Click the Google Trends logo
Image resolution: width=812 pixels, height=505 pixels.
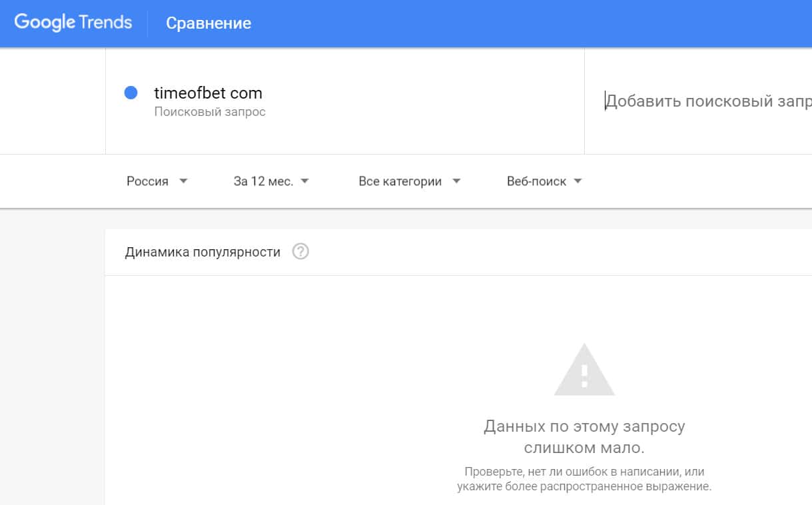(x=73, y=23)
